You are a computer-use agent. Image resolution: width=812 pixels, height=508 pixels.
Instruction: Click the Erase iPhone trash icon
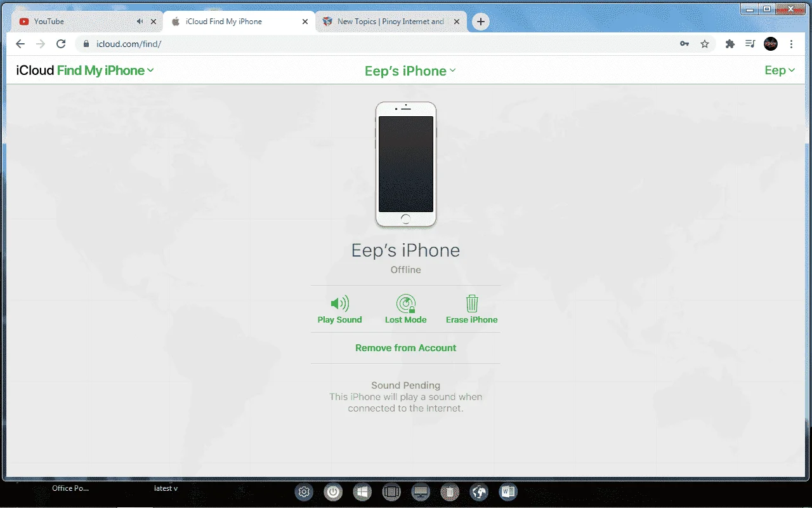coord(472,304)
